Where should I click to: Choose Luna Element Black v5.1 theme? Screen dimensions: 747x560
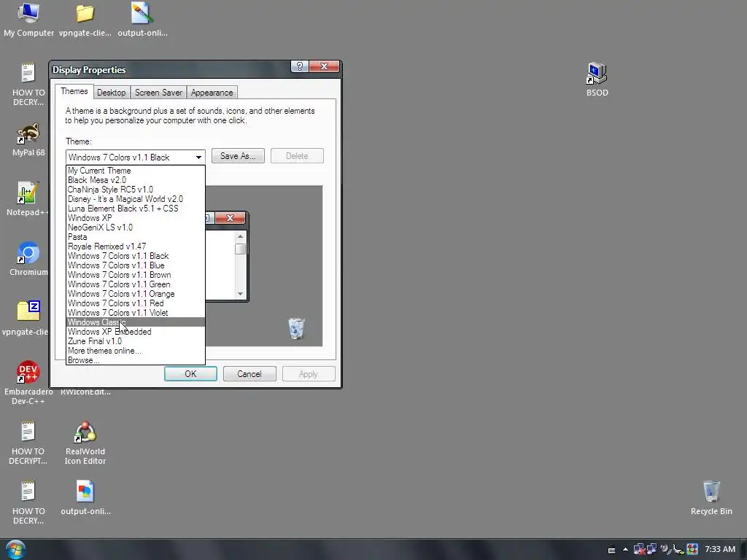[135, 209]
